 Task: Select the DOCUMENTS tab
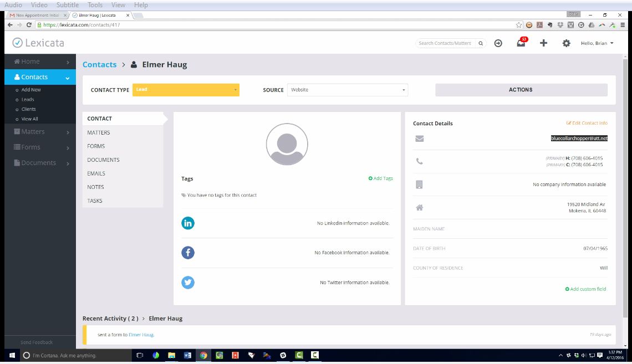(123, 160)
